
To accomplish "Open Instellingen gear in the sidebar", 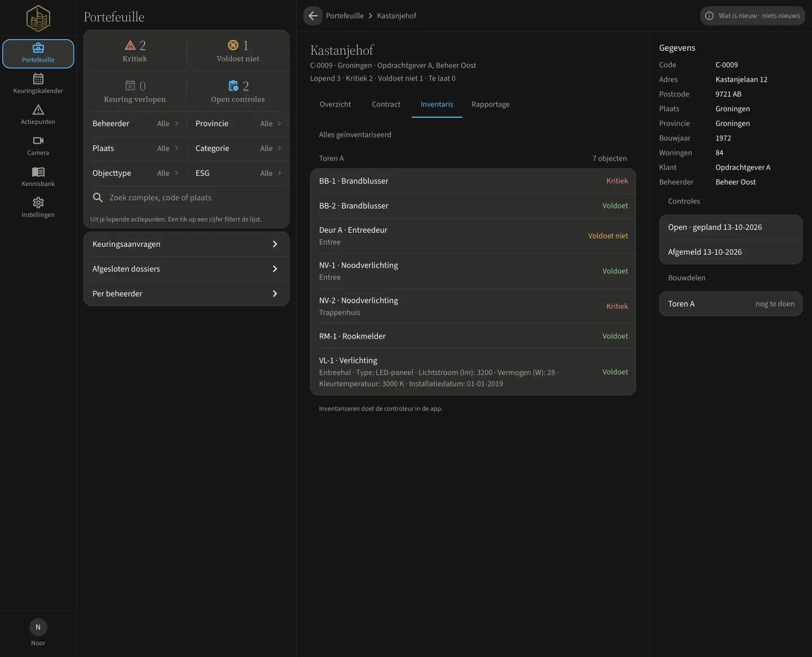I will [x=38, y=207].
